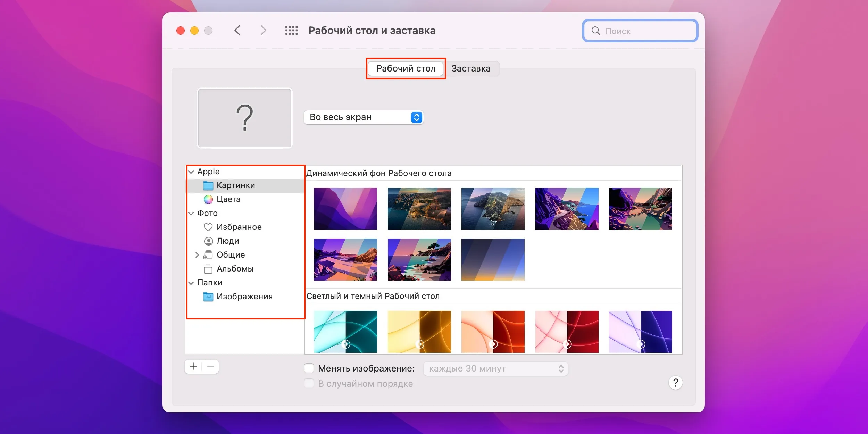Choose the purple Monterey dynamic wallpaper
Viewport: 868px width, 434px height.
point(345,209)
